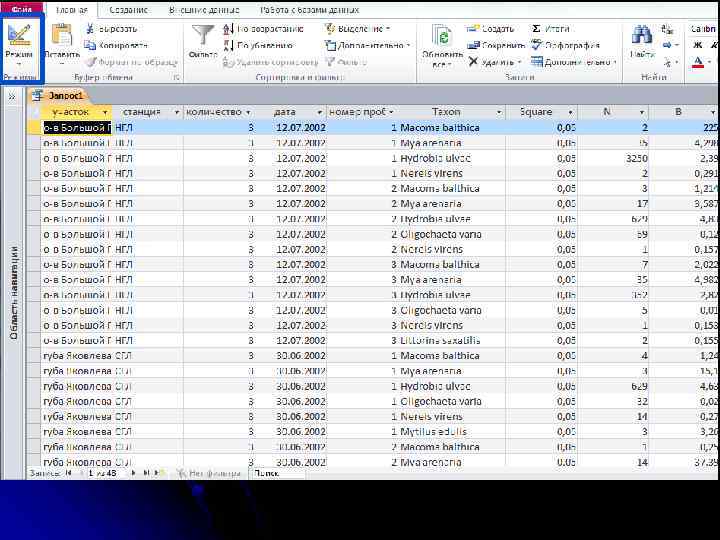Switch to Работа с базами данных tab
Screen dimensions: 720x540
point(309,10)
